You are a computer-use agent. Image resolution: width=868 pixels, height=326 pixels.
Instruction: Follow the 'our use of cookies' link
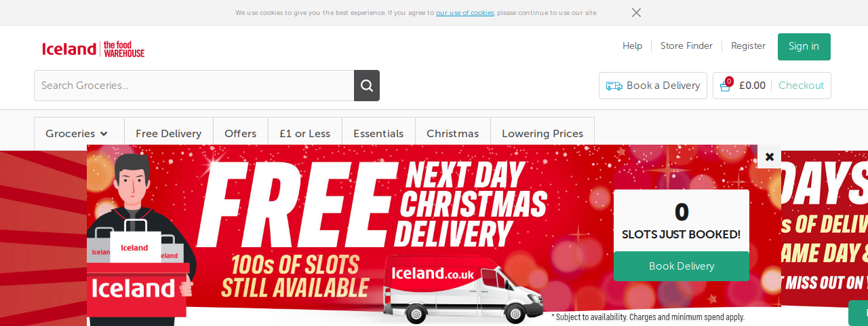coord(465,13)
